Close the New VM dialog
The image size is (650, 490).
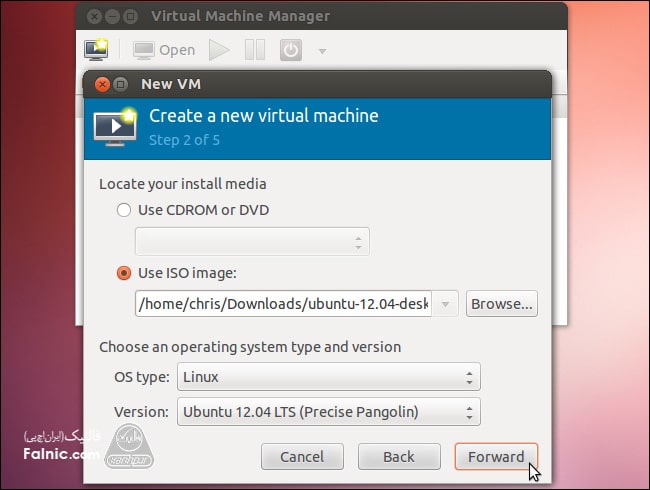click(101, 84)
